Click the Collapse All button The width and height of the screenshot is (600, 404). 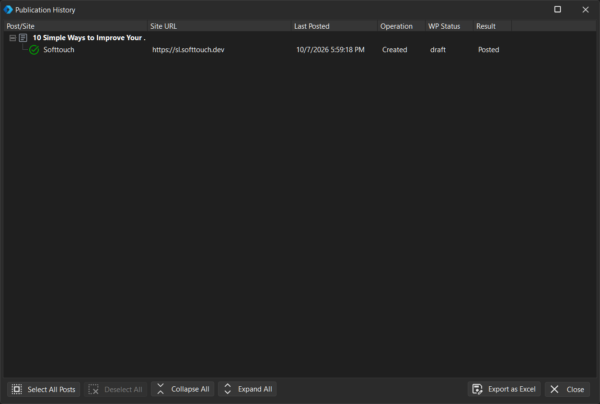pyautogui.click(x=183, y=389)
